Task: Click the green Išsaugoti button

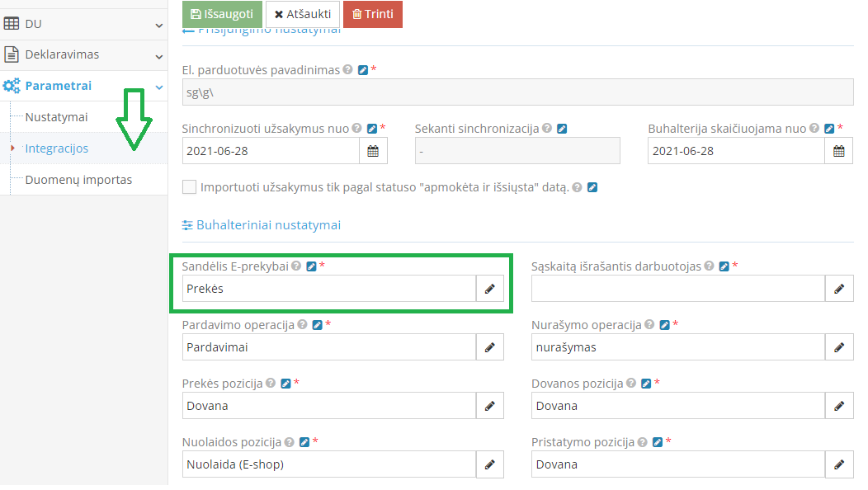Action: 221,14
